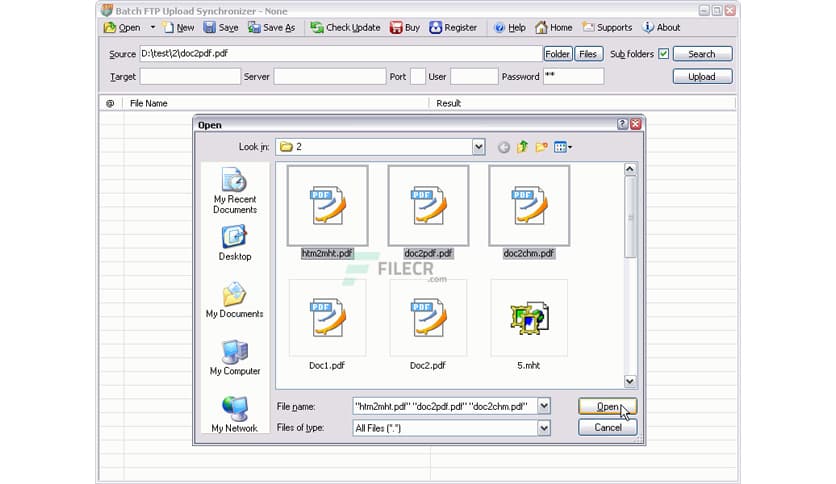836x484 pixels.
Task: Expand the File name dropdown arrow
Action: 543,406
